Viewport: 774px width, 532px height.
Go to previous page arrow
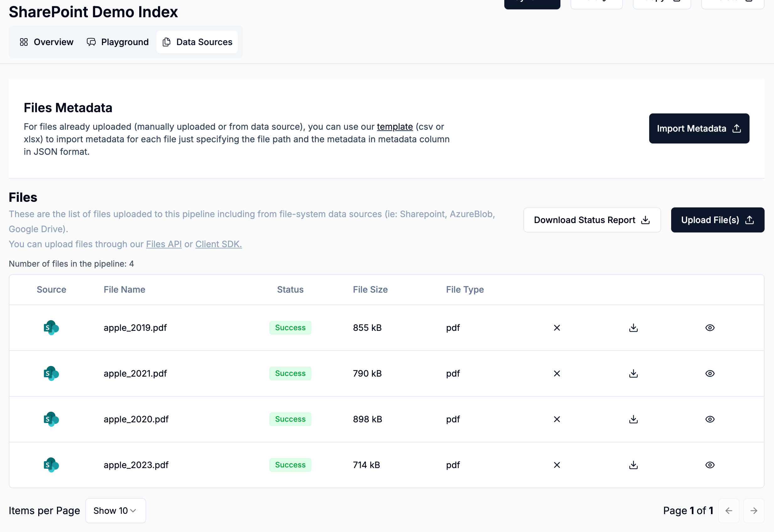[729, 510]
